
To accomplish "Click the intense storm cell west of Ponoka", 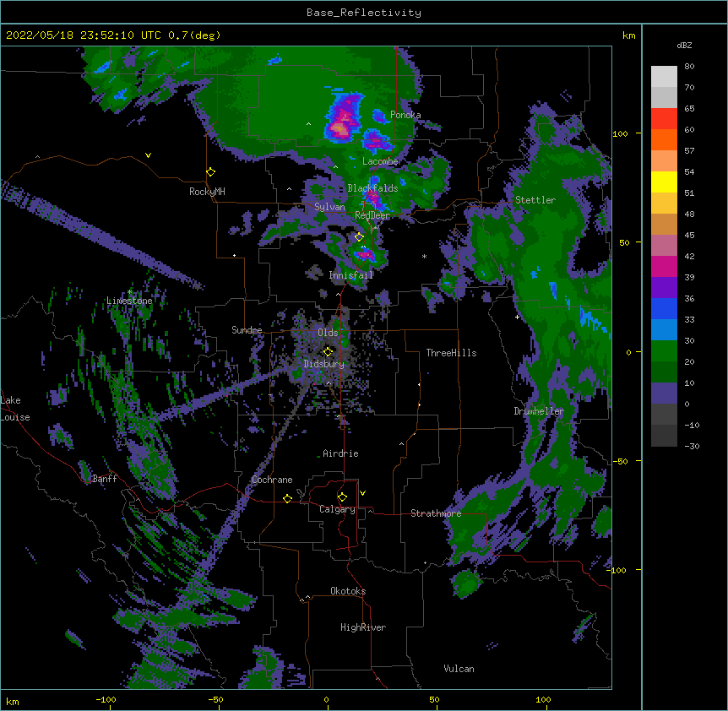I will coord(344,118).
